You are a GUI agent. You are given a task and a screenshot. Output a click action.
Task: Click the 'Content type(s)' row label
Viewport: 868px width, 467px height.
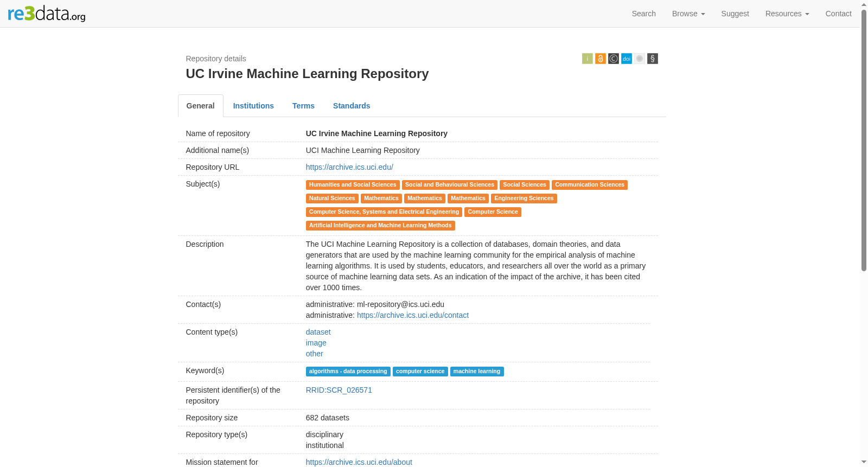click(212, 332)
